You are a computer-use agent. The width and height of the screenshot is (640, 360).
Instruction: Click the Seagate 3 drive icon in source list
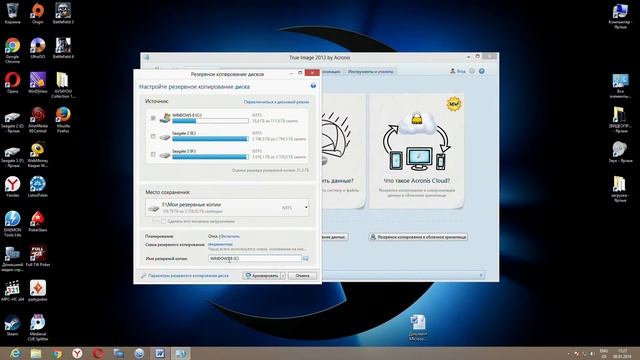pos(165,155)
